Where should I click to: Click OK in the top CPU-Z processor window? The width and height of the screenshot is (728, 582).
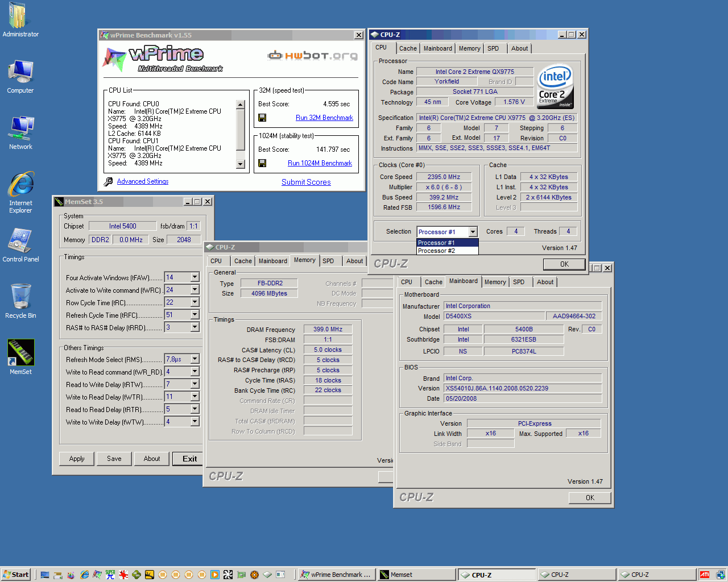pos(564,264)
